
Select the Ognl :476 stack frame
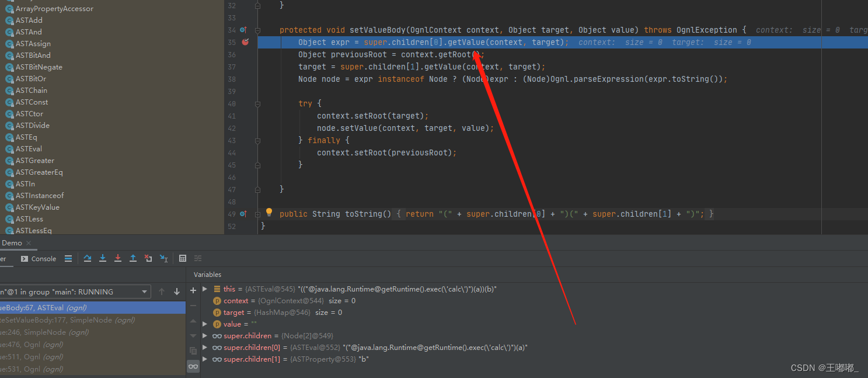93,344
